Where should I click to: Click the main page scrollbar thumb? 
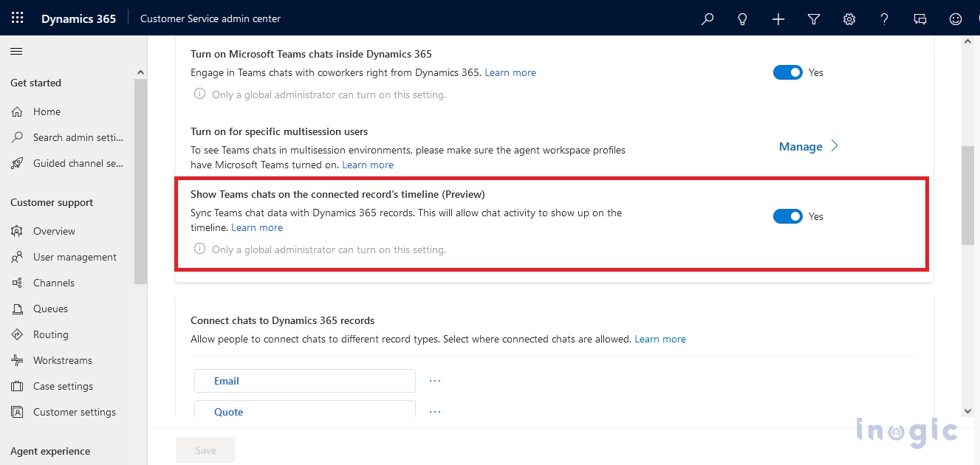967,195
